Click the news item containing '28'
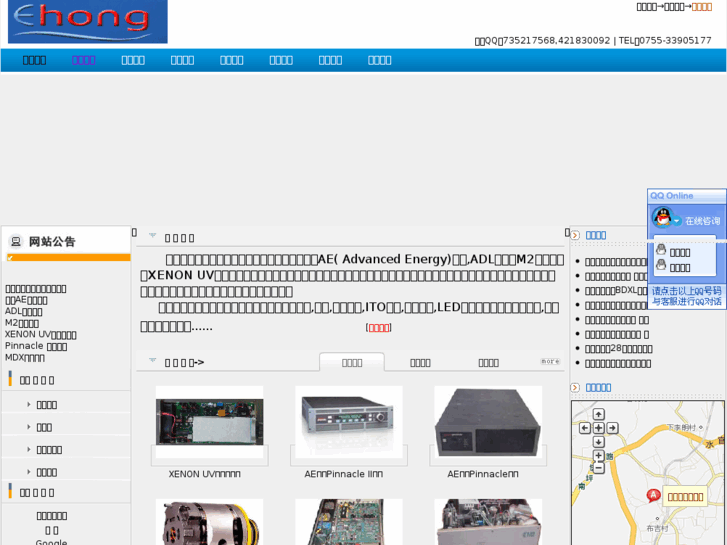The width and height of the screenshot is (727, 545). 619,349
